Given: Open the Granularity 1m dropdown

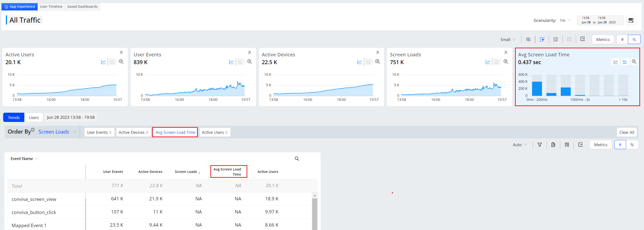Looking at the screenshot, I should [565, 20].
